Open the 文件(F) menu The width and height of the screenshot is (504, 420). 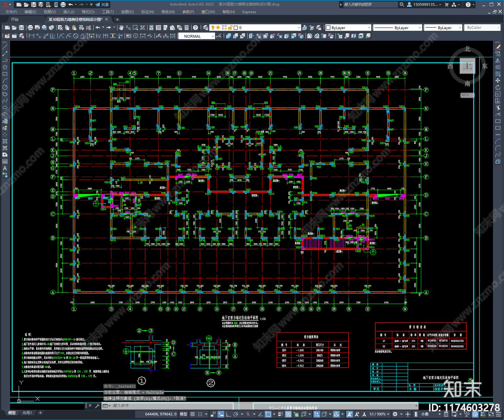pyautogui.click(x=11, y=12)
